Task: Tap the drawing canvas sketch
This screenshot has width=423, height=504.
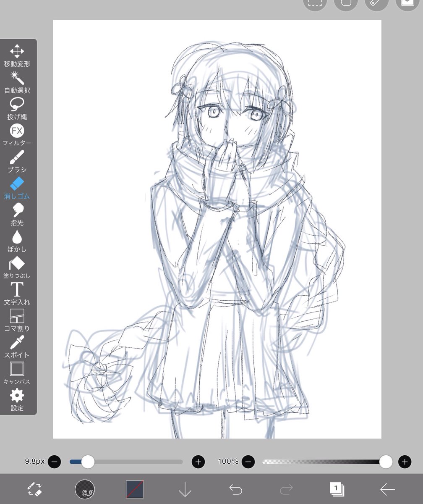Action: tap(217, 229)
